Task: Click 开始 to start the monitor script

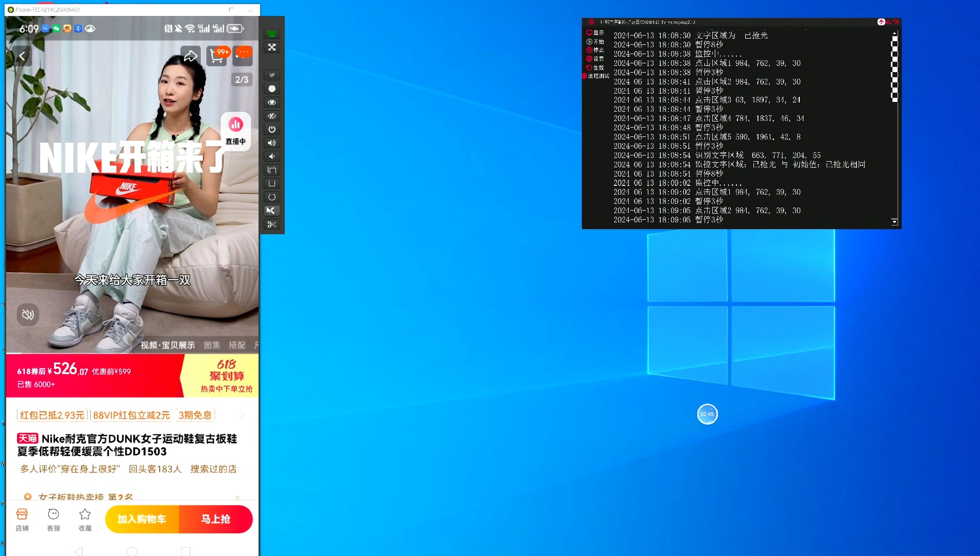Action: (595, 42)
